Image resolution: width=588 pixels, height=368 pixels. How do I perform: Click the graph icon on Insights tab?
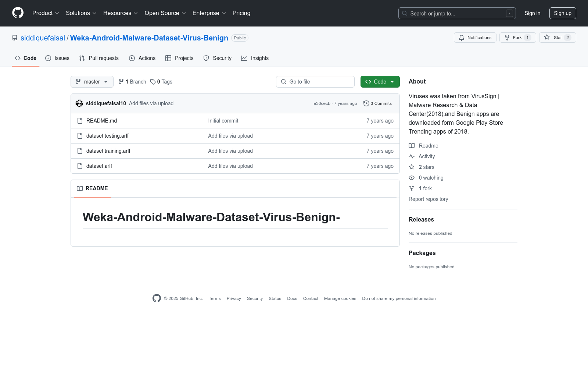(x=244, y=58)
